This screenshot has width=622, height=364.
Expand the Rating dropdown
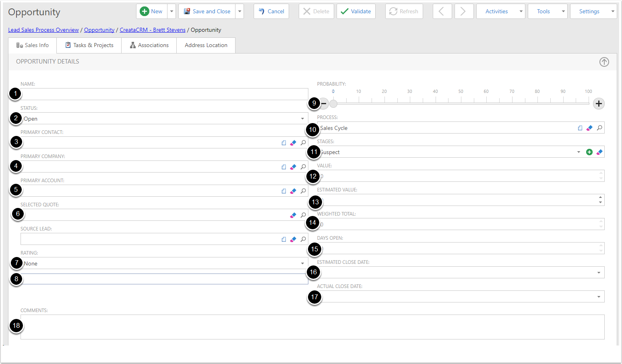pyautogui.click(x=302, y=263)
